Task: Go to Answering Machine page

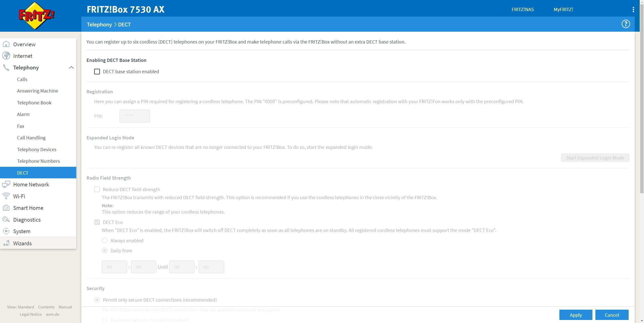Action: [38, 91]
